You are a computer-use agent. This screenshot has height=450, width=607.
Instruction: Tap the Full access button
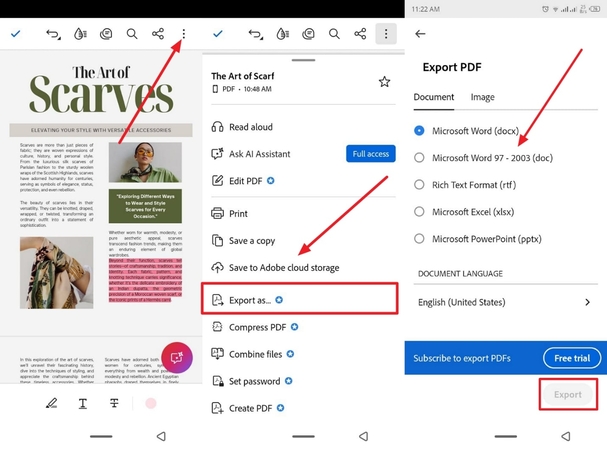(x=370, y=154)
